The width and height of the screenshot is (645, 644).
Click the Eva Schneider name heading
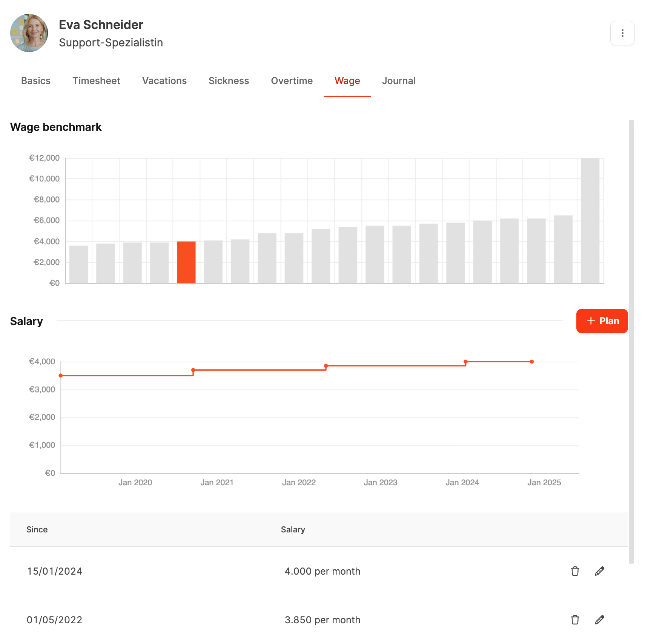click(101, 25)
